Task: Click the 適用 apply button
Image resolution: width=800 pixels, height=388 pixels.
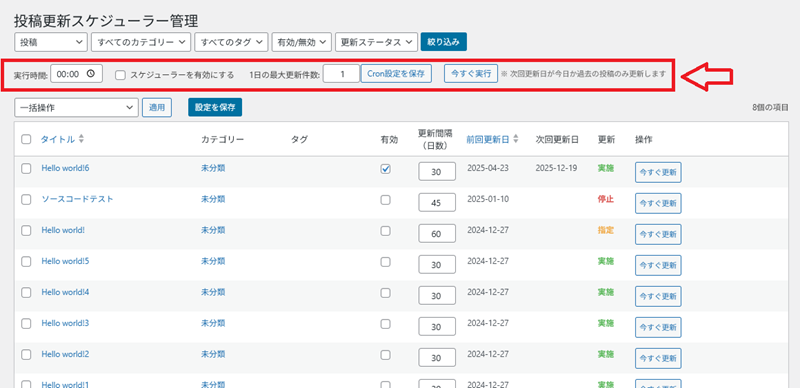Action: [x=157, y=108]
